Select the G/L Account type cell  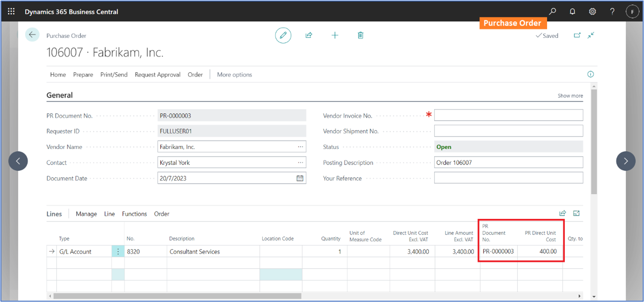84,252
